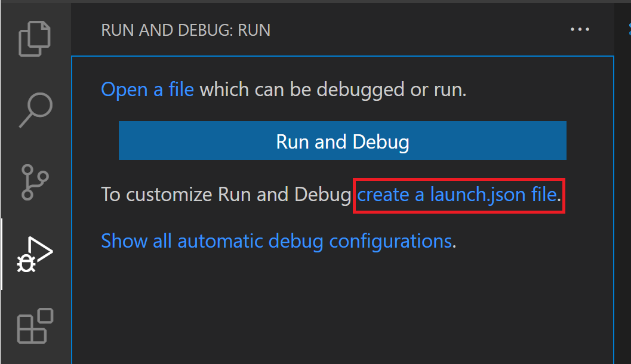Select the Run and Debug activity bar icon
The width and height of the screenshot is (631, 364).
(x=34, y=252)
